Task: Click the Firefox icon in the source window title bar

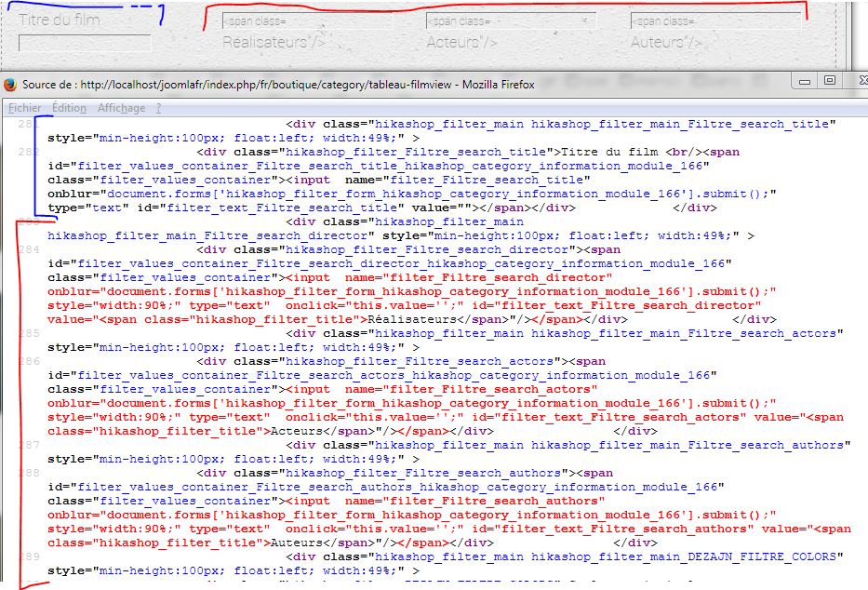Action: [x=10, y=85]
